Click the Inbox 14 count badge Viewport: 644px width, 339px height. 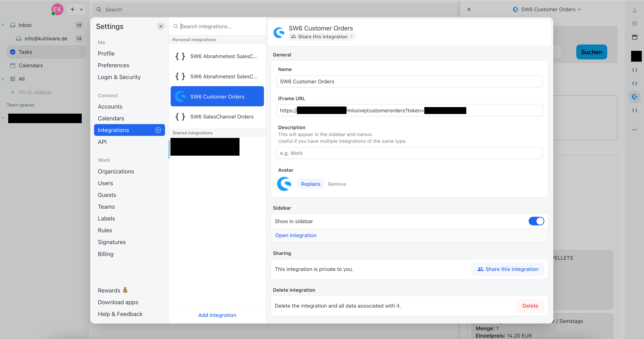[x=79, y=25]
